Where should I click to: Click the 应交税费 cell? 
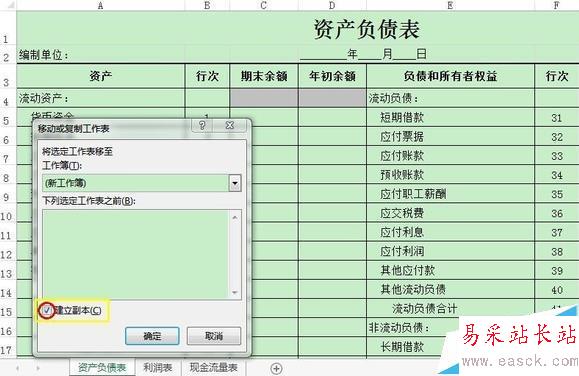tap(450, 213)
